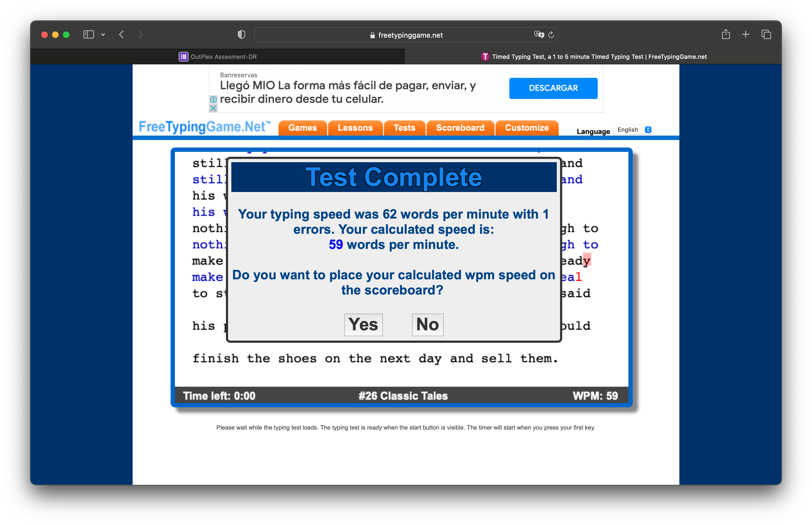This screenshot has height=525, width=812.
Task: Click the DESCARGAR ad button
Action: coord(553,88)
